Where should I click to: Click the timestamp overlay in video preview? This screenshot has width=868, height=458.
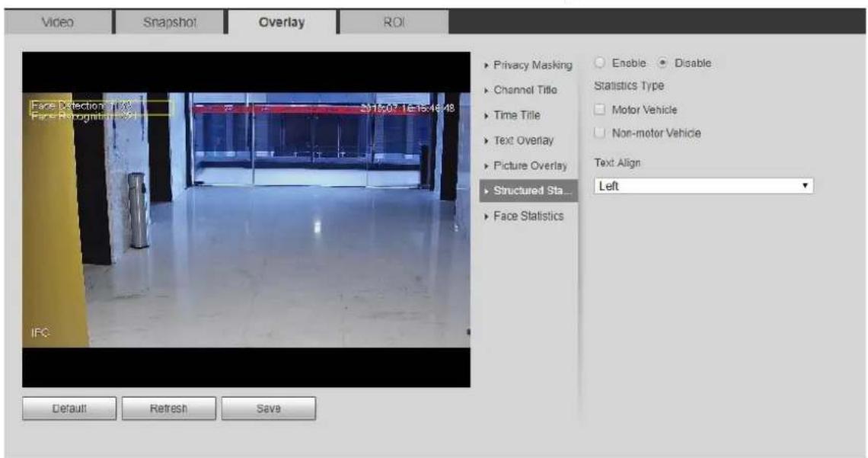tap(407, 108)
